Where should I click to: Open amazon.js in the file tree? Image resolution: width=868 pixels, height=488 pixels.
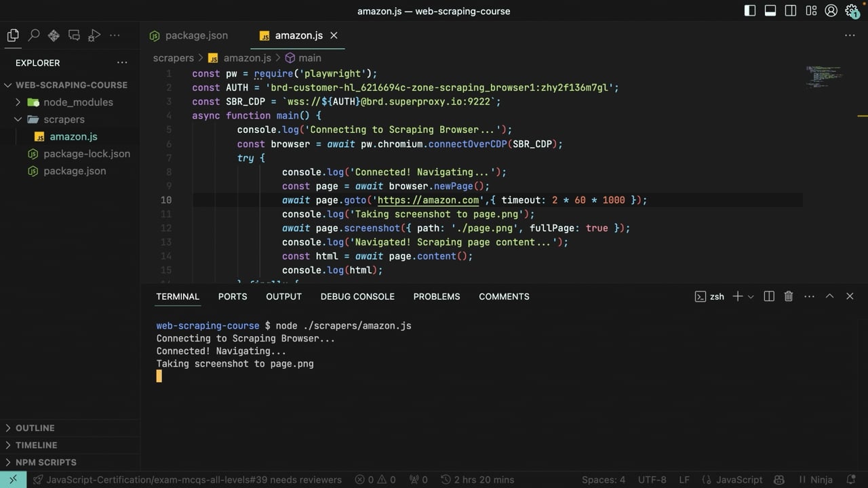click(x=71, y=136)
